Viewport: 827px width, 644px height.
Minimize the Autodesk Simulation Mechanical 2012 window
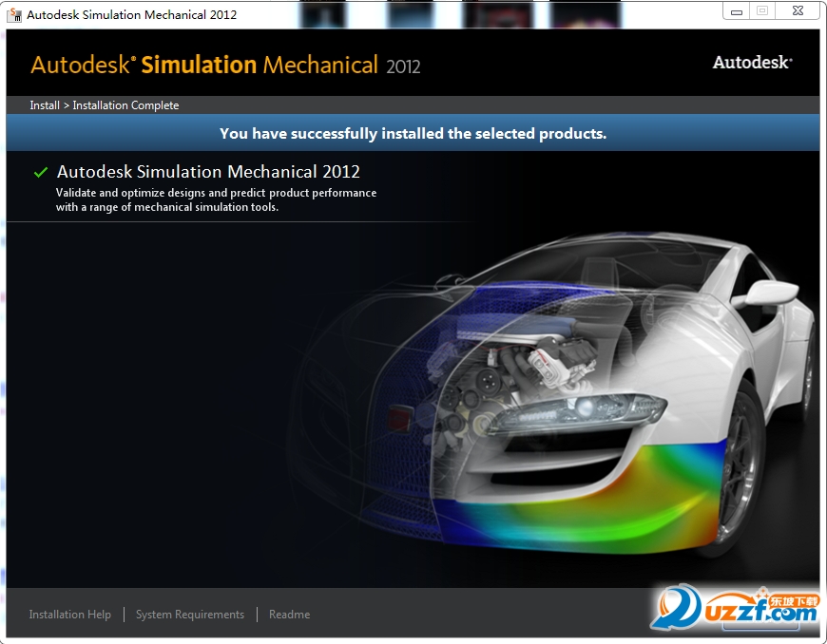pos(737,11)
